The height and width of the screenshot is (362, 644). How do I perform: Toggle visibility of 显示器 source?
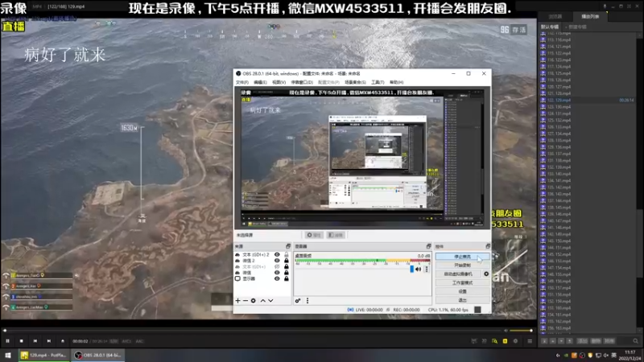click(x=277, y=278)
